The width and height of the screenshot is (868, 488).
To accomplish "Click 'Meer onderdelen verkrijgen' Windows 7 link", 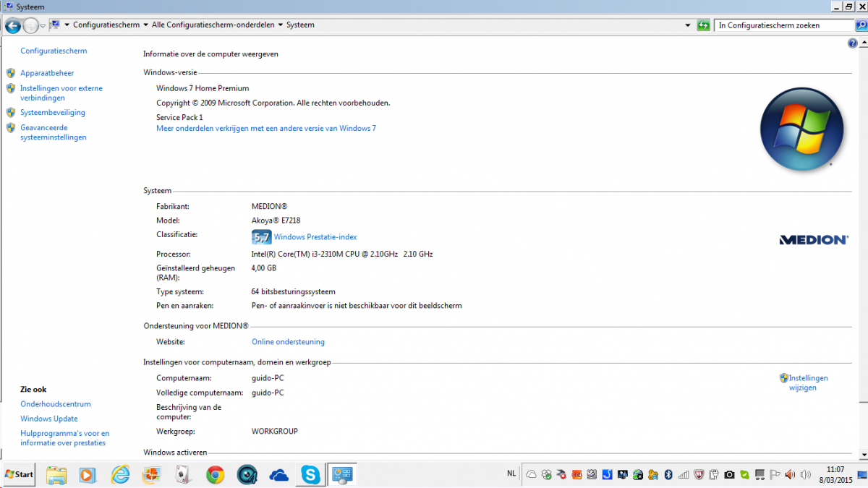I will [266, 128].
